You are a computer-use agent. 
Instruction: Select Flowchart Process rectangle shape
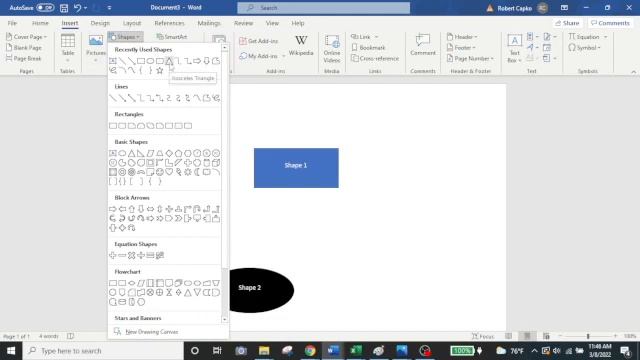[113, 283]
